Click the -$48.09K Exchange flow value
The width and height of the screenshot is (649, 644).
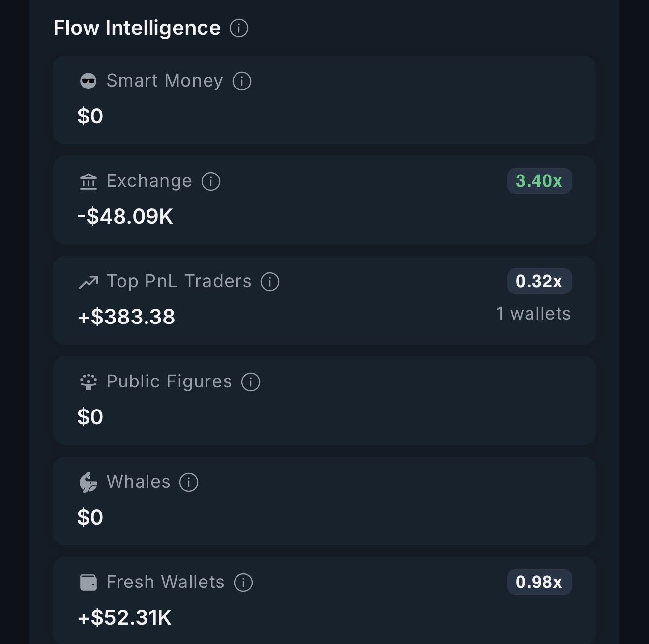pyautogui.click(x=125, y=216)
